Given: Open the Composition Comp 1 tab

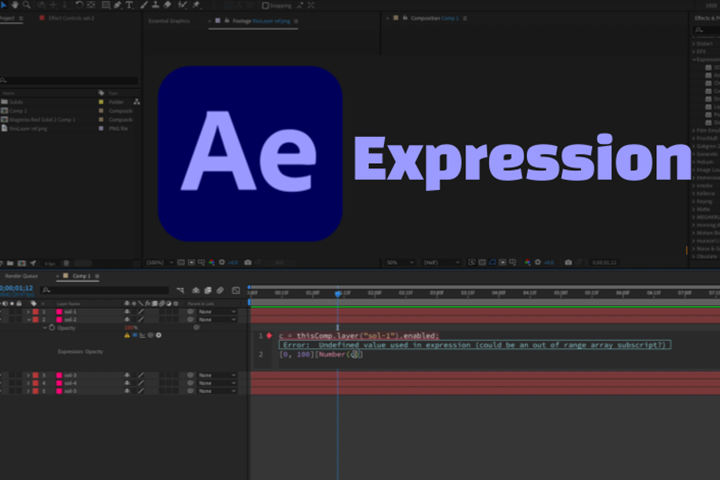Looking at the screenshot, I should [434, 18].
